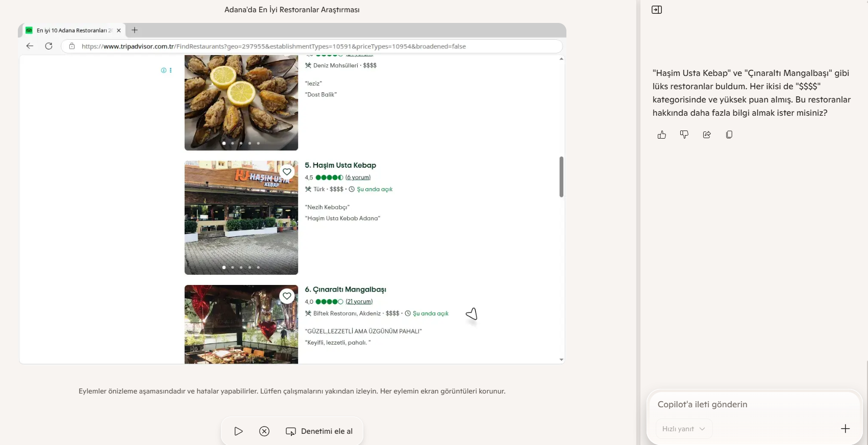The width and height of the screenshot is (868, 445).
Task: Resume the agent with the play button
Action: coord(238,431)
